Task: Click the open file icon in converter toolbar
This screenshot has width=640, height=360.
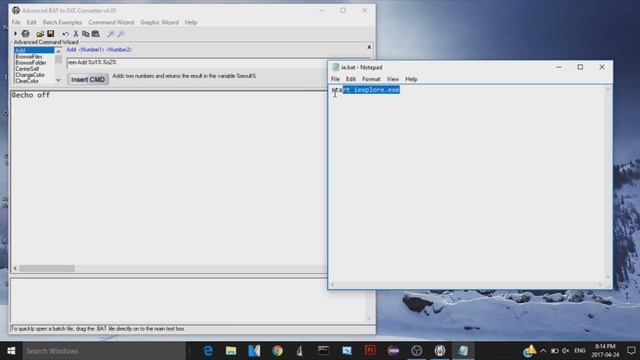Action: coord(40,34)
